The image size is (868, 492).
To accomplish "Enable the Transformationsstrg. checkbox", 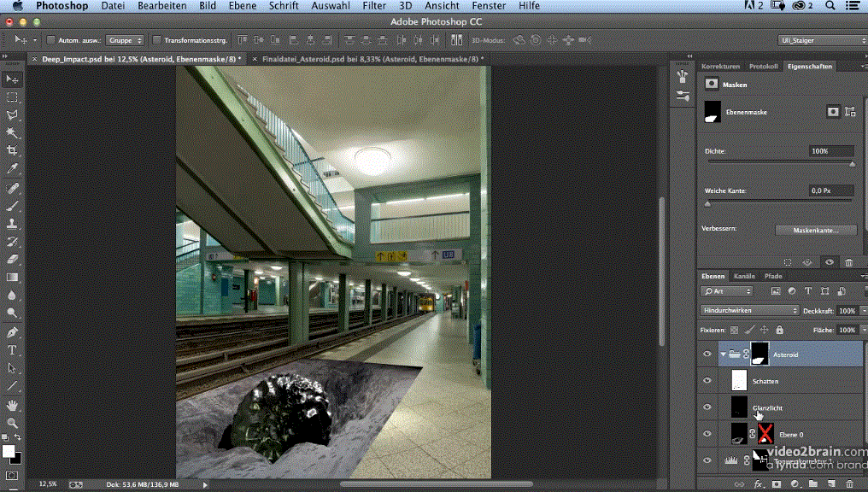I will pyautogui.click(x=156, y=40).
